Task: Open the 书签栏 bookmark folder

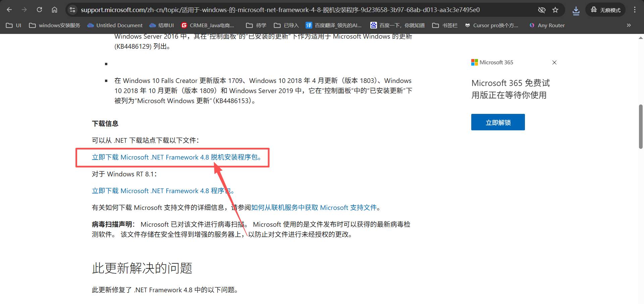Action: [445, 25]
